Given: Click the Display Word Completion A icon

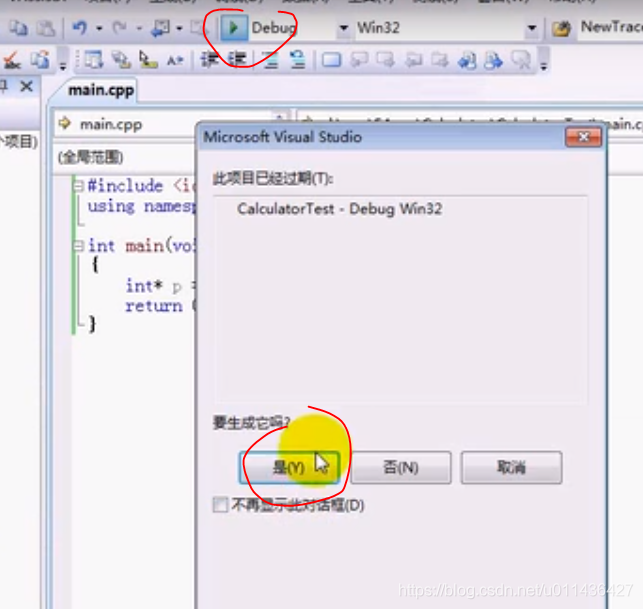Looking at the screenshot, I should pos(175,61).
